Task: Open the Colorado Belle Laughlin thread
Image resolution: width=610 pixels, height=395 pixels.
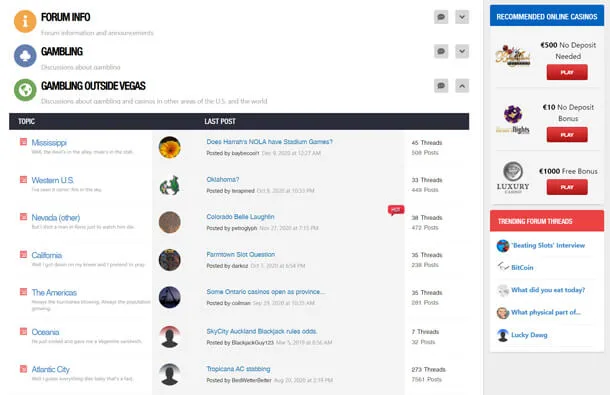Action: (x=240, y=217)
